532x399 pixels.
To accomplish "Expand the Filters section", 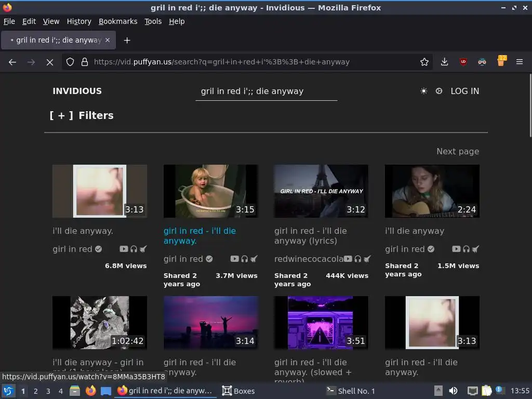I will tap(82, 115).
